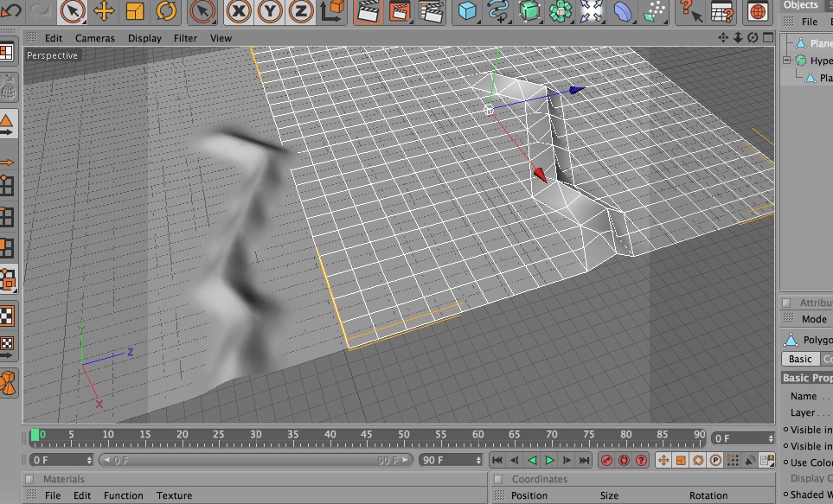The height and width of the screenshot is (504, 833).
Task: Open the Materials panel File menu
Action: click(x=53, y=495)
